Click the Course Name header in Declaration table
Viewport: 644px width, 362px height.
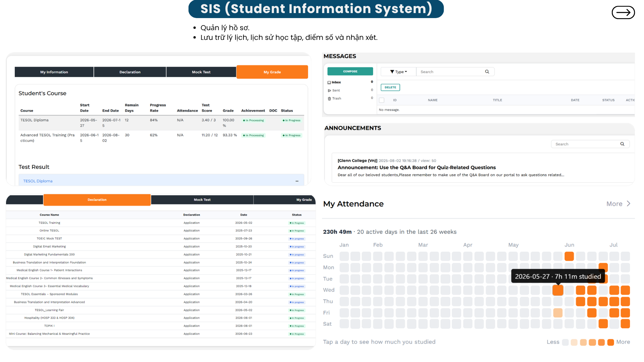[49, 215]
